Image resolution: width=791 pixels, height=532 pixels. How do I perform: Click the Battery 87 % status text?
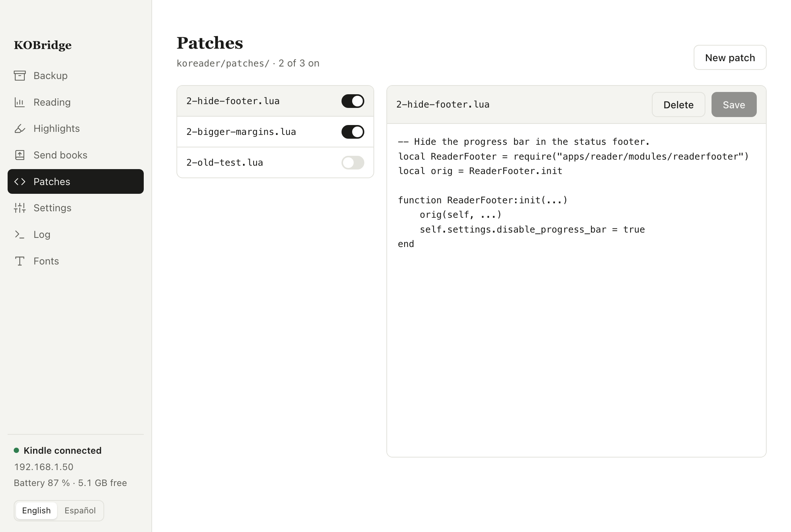pos(42,483)
